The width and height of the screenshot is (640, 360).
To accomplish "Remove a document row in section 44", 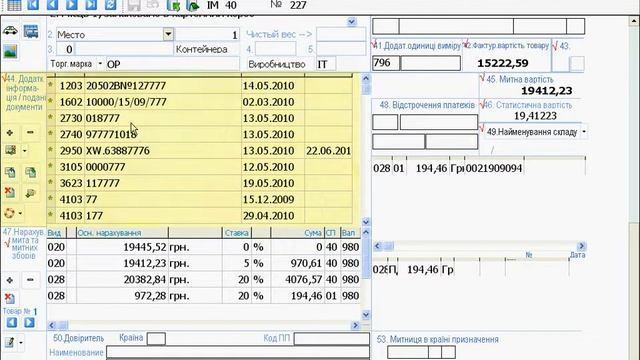I will [x=30, y=133].
